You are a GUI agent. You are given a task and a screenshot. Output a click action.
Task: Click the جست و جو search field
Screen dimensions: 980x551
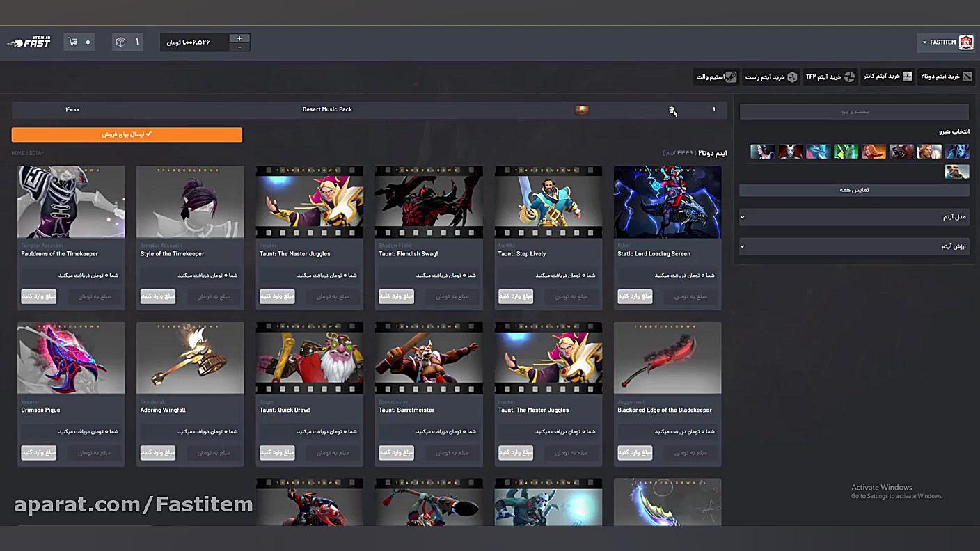click(x=853, y=111)
